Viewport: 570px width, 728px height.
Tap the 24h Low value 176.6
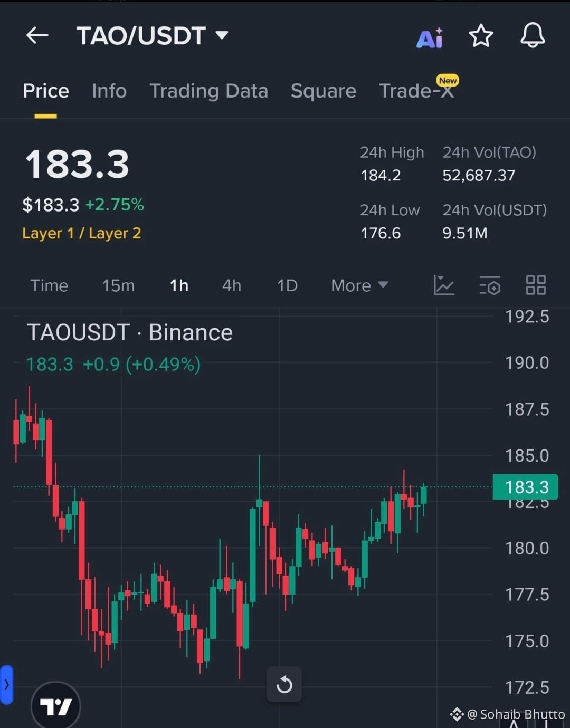coord(381,233)
